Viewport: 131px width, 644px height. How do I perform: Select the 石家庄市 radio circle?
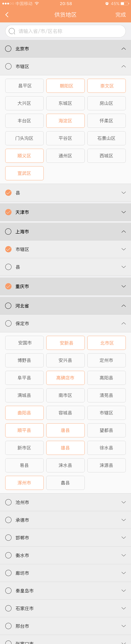tap(8, 608)
